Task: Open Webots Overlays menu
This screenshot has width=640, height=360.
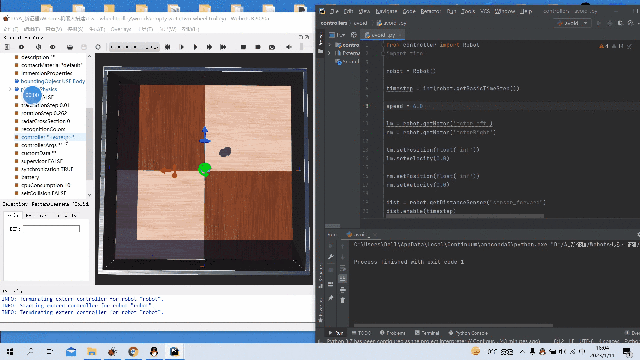Action: [x=121, y=29]
